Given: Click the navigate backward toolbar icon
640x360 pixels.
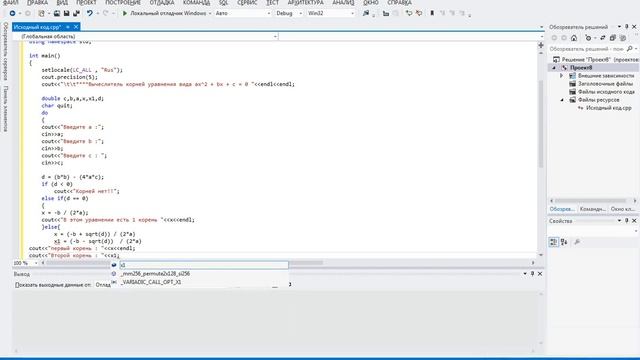Looking at the screenshot, I should (12, 13).
